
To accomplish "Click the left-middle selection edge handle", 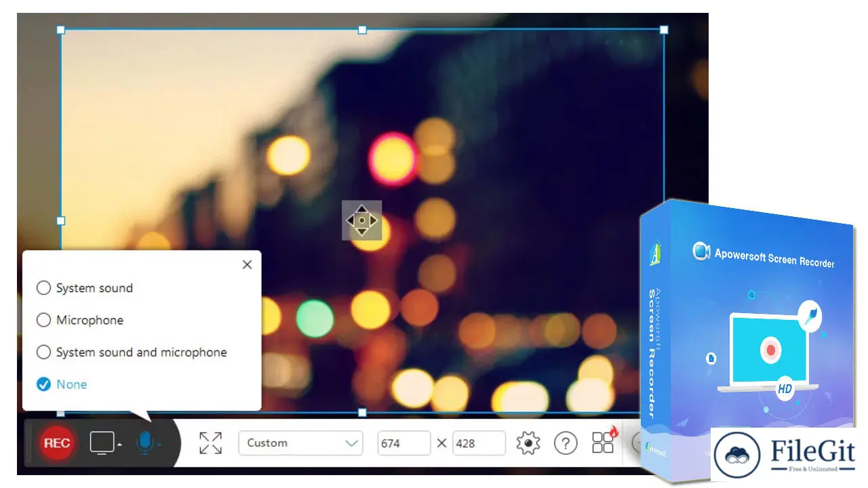I will point(60,221).
